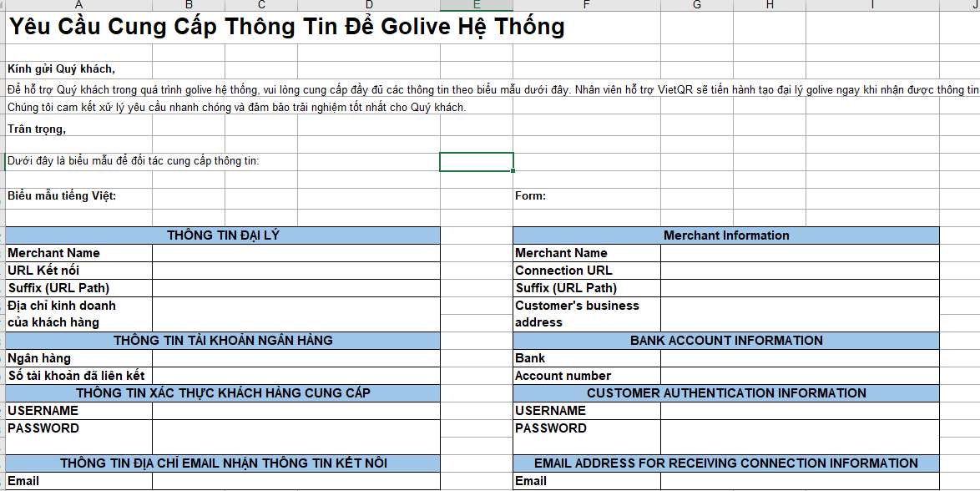The height and width of the screenshot is (491, 980).
Task: Click the Suffix (URL Path) value cell in English form
Action: point(800,288)
